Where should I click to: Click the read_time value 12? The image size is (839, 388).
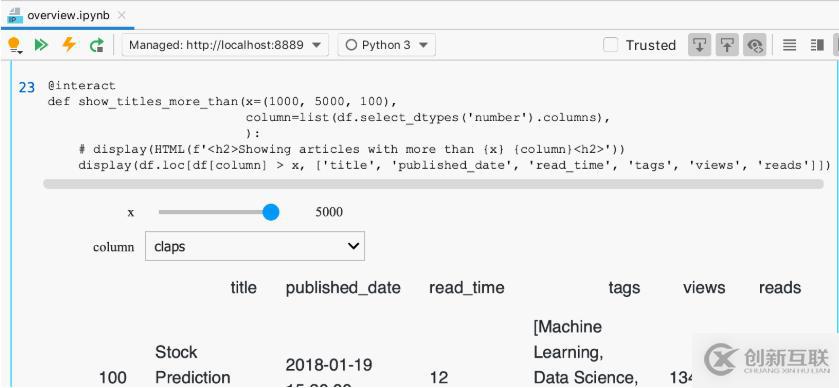(439, 378)
